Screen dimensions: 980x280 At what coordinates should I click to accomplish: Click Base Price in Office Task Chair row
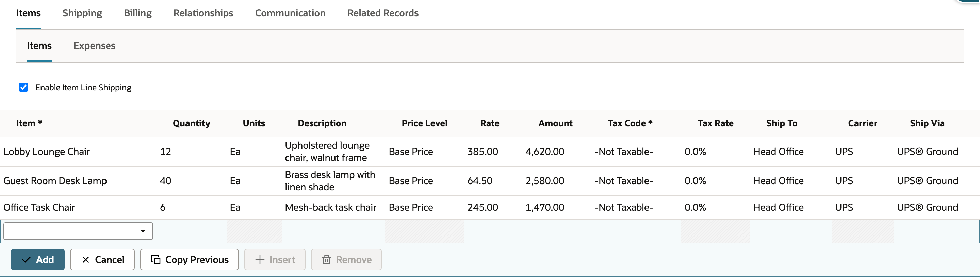[x=411, y=207]
